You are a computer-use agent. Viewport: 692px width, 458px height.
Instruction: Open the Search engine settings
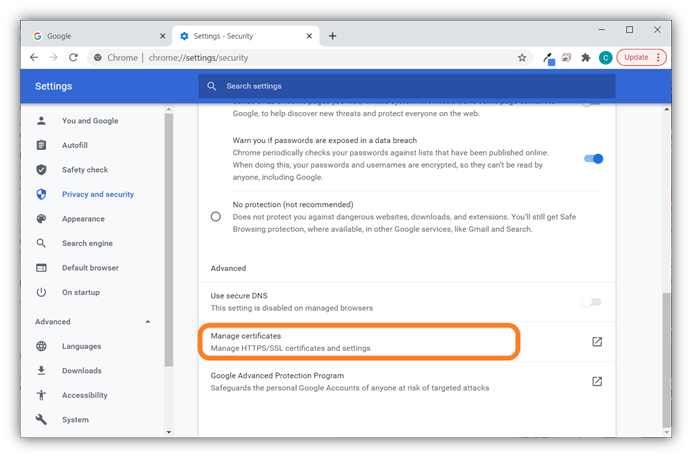[87, 243]
